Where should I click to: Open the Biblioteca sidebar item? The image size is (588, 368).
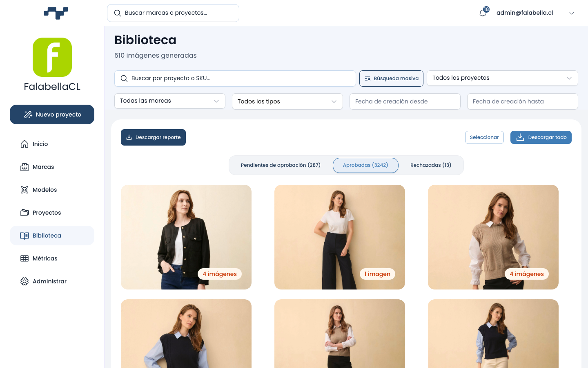click(x=52, y=236)
